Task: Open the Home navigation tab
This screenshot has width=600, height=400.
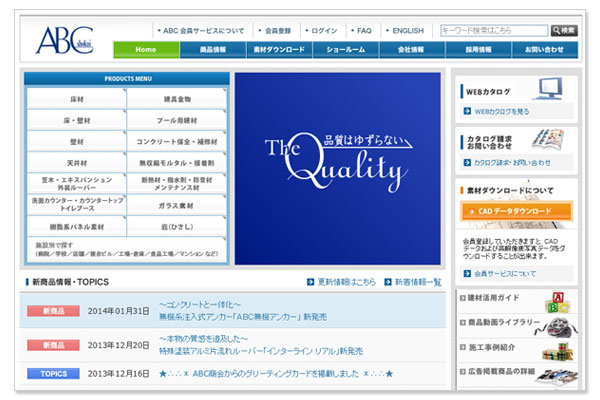Action: 146,49
